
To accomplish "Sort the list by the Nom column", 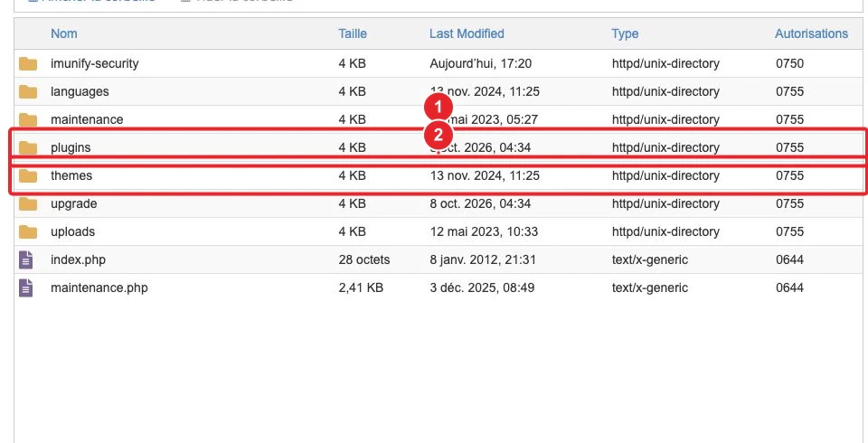I will pos(63,33).
